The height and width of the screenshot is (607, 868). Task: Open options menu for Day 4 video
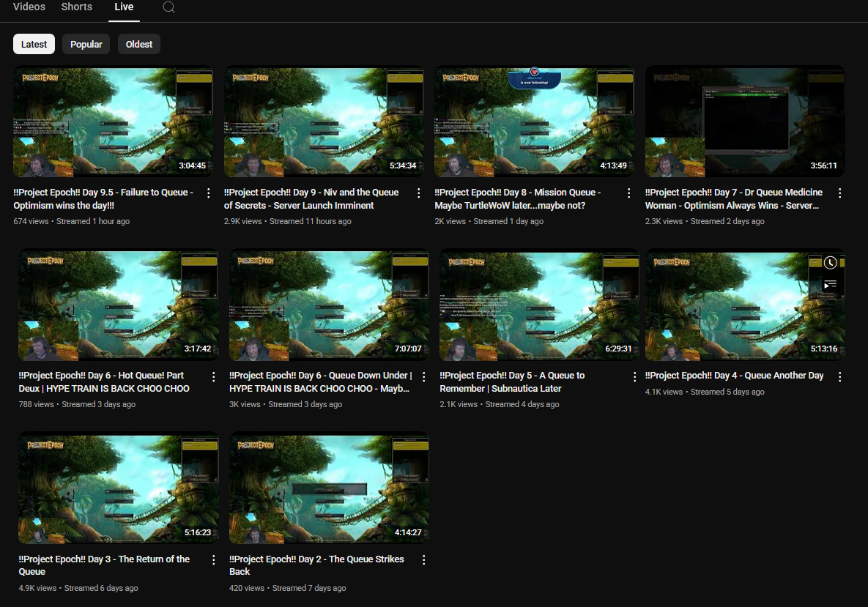(839, 377)
